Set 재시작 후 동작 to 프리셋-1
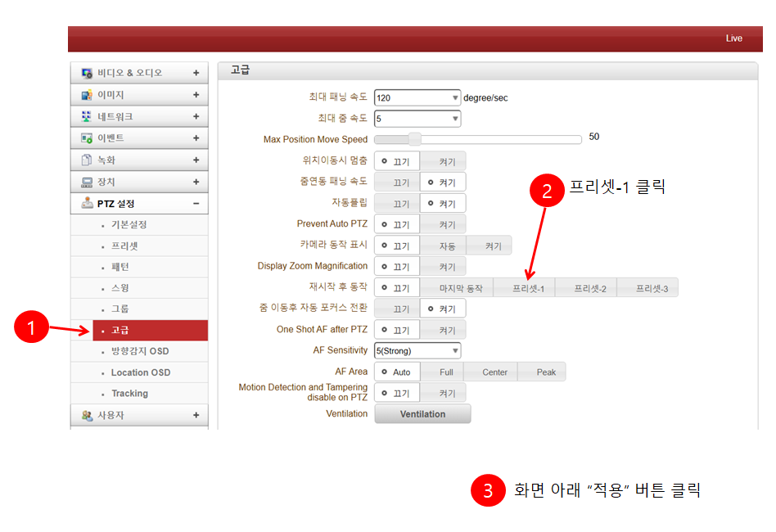This screenshot has width=776, height=532. pos(525,287)
